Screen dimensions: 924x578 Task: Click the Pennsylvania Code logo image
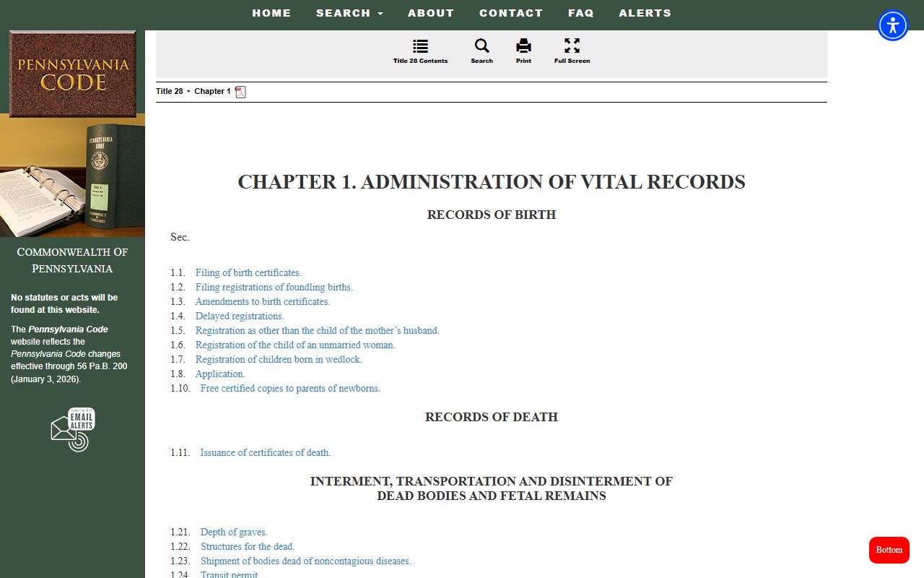point(72,74)
